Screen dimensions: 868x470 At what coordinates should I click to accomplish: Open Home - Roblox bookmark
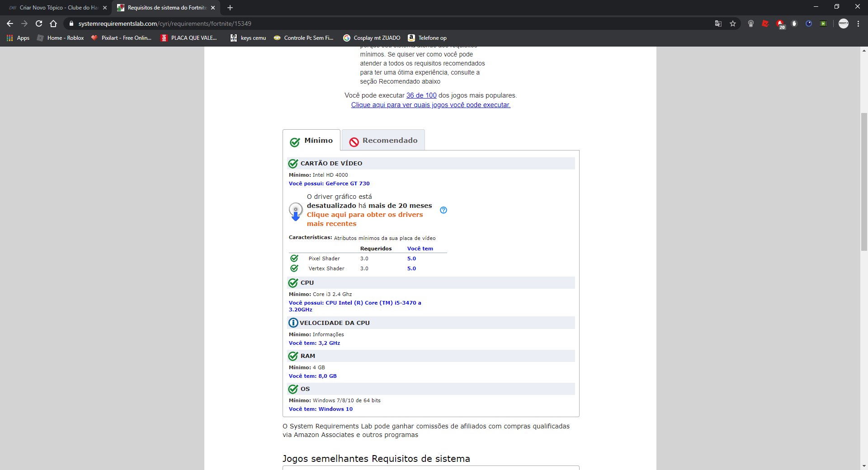61,38
